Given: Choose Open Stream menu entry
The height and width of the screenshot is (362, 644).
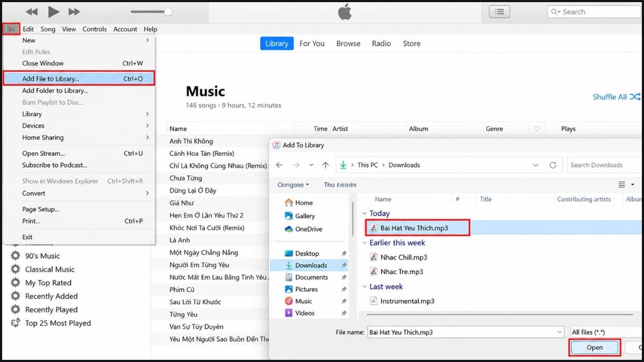Looking at the screenshot, I should point(79,153).
